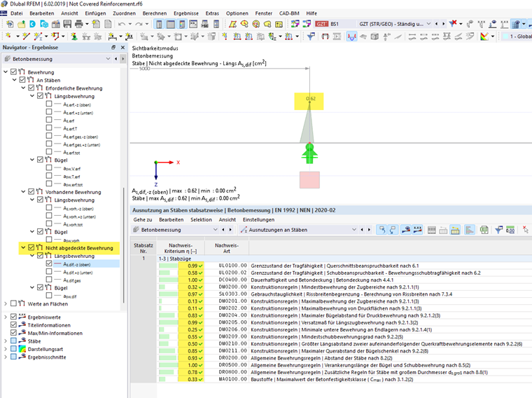Image resolution: width=532 pixels, height=398 pixels.
Task: Click the print icon in the toolbar
Action: (78, 24)
